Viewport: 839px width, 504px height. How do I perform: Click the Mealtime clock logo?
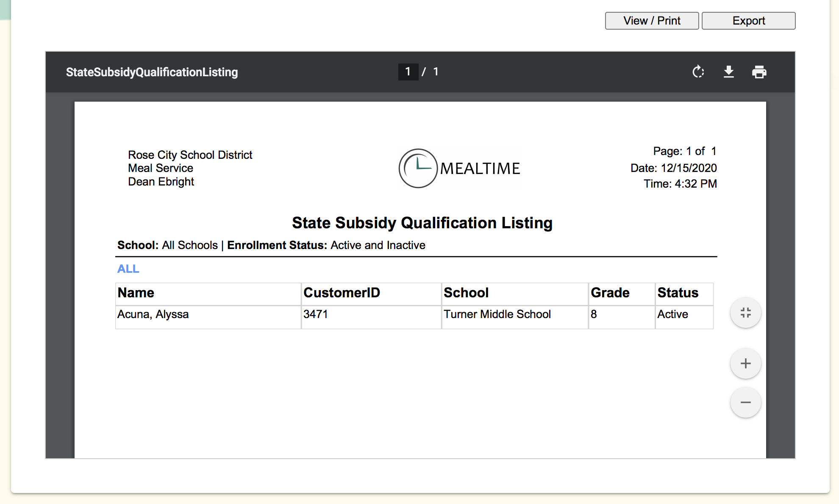(418, 168)
